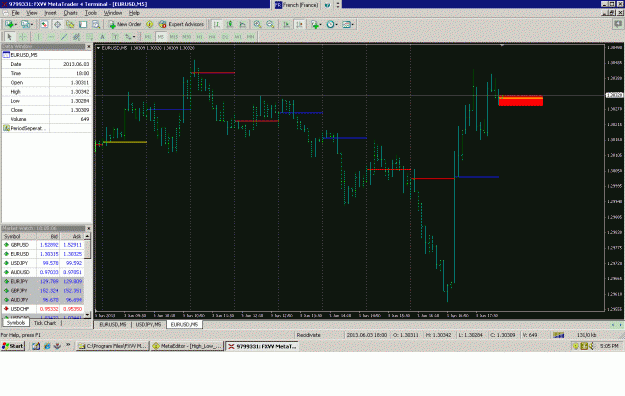625x396 pixels.
Task: Switch chart to Candlesticks display
Action: tap(230, 24)
